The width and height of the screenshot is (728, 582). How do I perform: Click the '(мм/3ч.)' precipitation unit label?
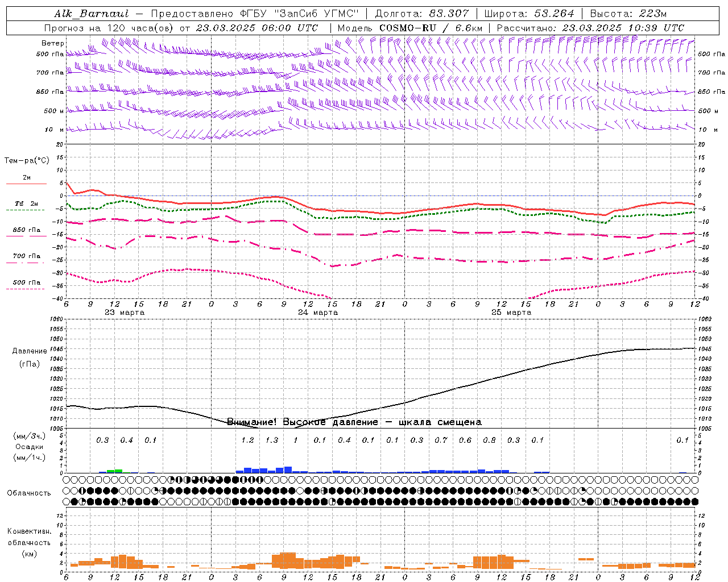tap(30, 436)
